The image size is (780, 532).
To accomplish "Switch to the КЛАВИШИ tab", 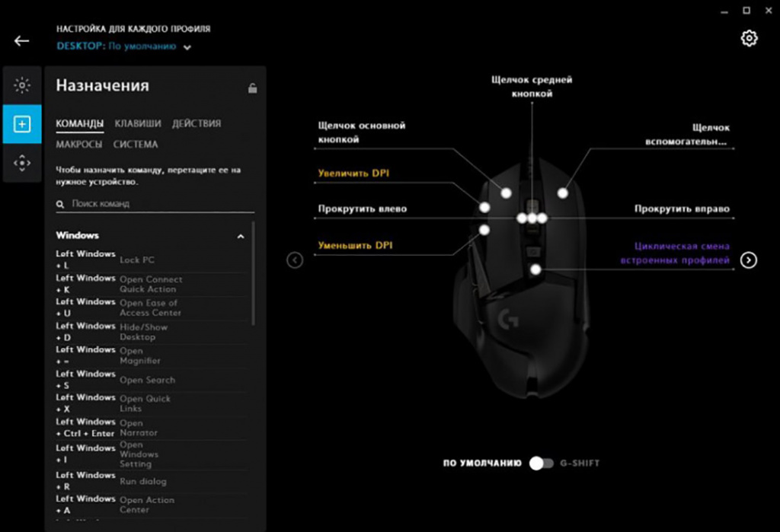I will coord(137,123).
